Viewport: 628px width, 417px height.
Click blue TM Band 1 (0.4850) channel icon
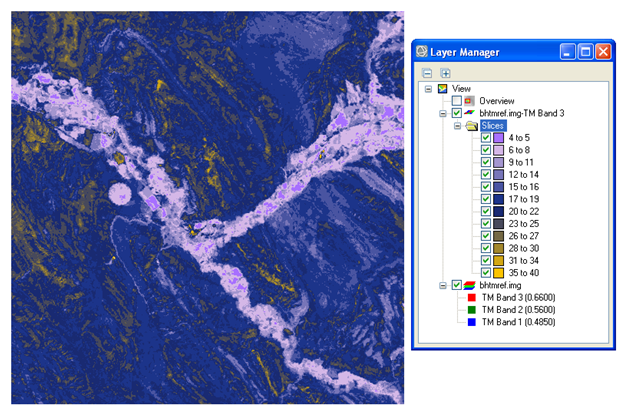point(472,322)
